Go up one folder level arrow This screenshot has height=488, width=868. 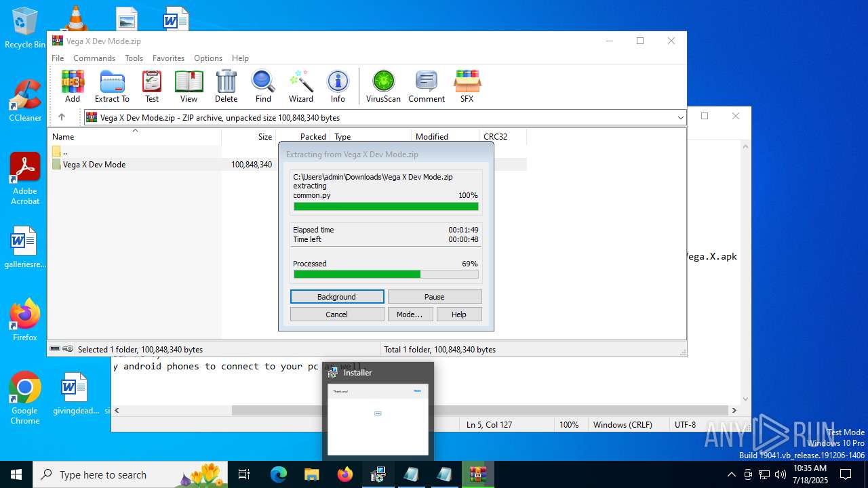pyautogui.click(x=62, y=117)
